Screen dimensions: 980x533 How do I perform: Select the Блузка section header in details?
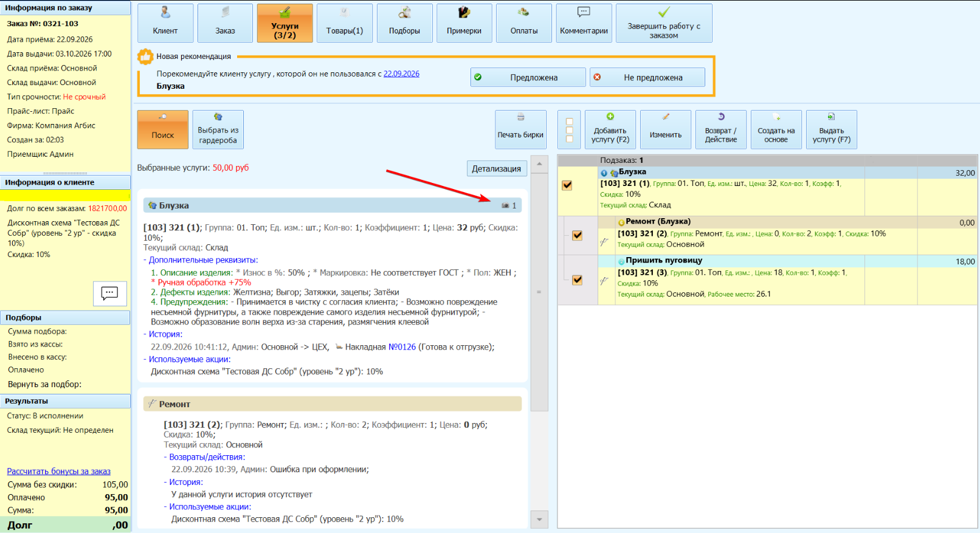coord(333,205)
